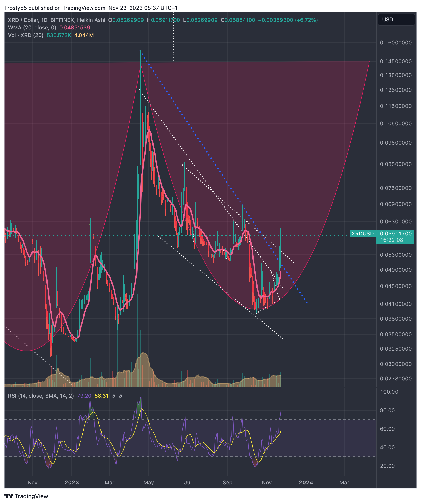
Task: Click the 0.14500000 price axis label
Action: coord(396,61)
